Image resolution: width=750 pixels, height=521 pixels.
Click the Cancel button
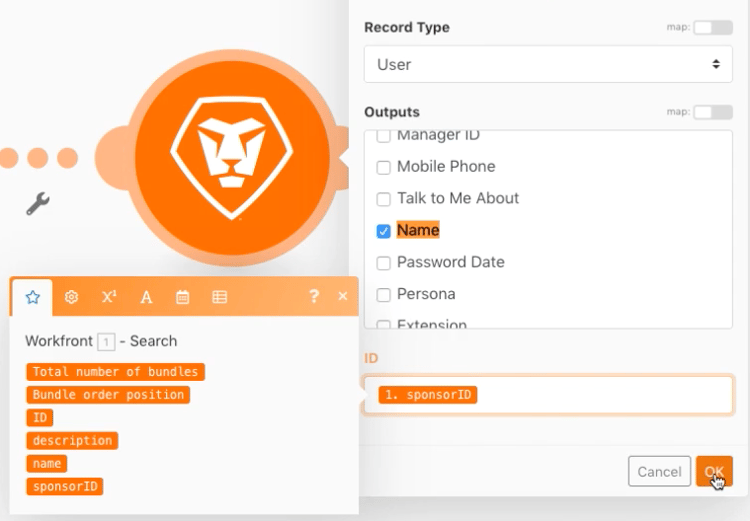click(659, 472)
